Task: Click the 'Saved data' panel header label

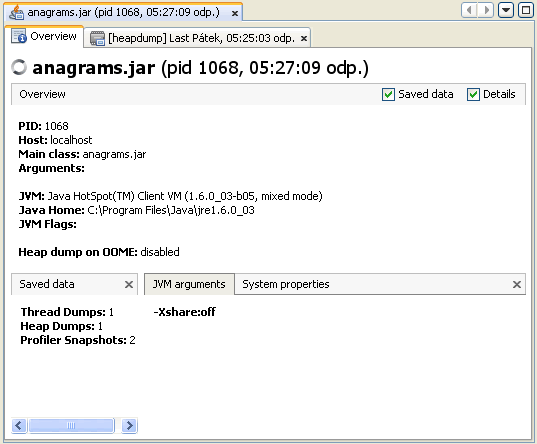Action: (47, 284)
